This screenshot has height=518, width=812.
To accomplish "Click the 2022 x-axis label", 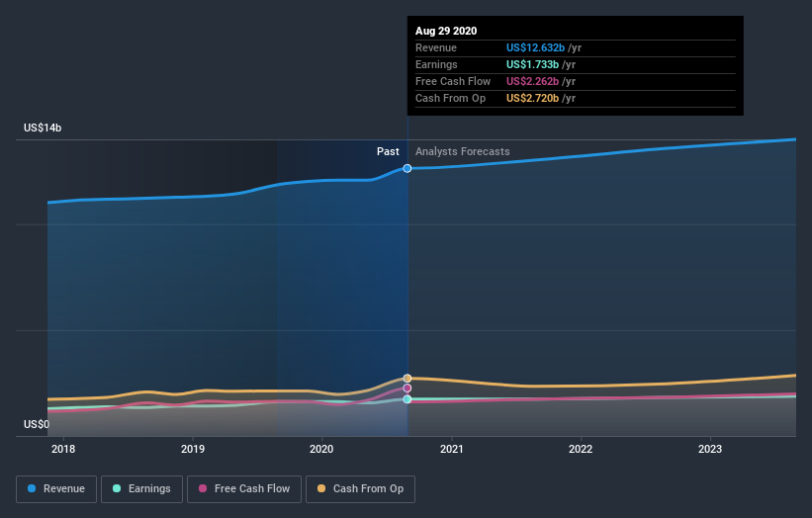I will pos(581,449).
